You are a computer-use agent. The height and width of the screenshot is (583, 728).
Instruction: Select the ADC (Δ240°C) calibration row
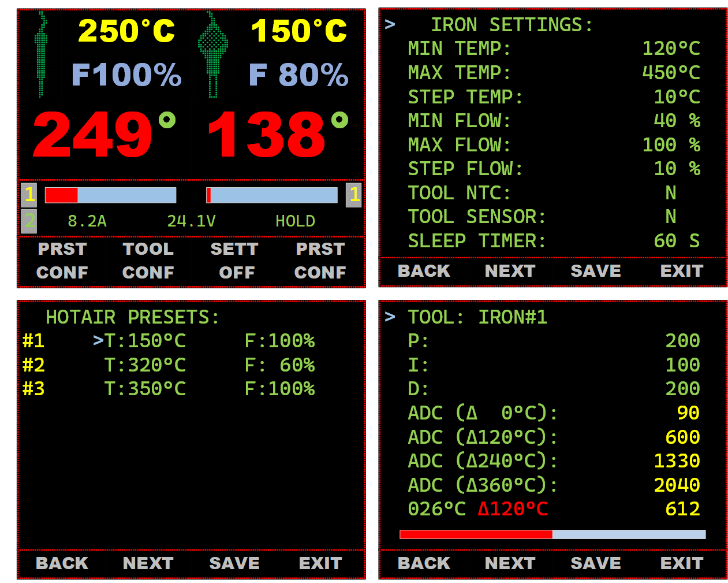pyautogui.click(x=554, y=461)
